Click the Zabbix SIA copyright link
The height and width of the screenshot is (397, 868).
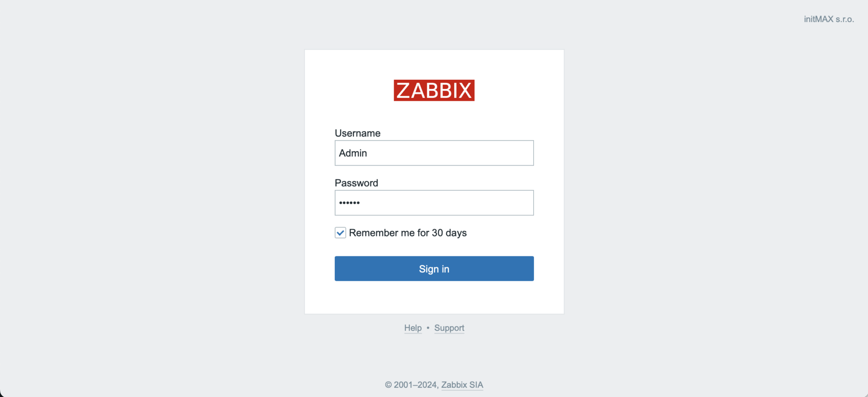tap(462, 385)
